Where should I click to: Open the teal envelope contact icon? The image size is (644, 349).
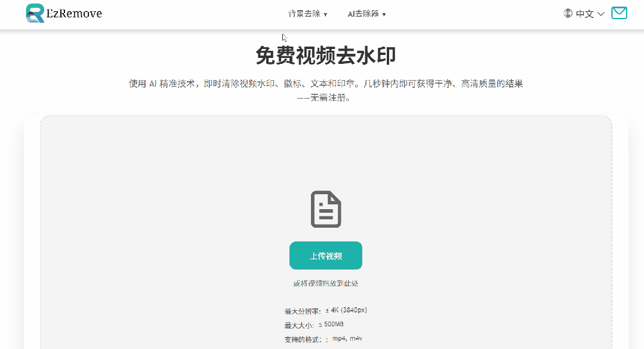pos(619,12)
